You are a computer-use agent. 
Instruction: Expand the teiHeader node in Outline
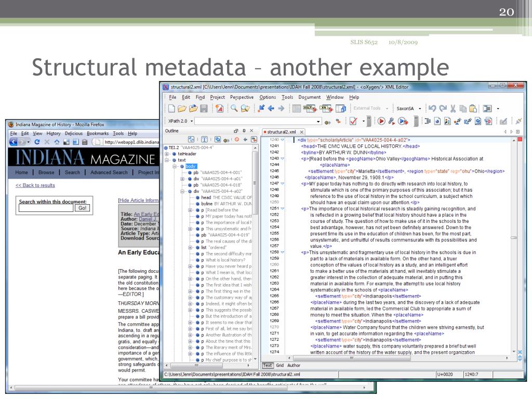[167, 154]
